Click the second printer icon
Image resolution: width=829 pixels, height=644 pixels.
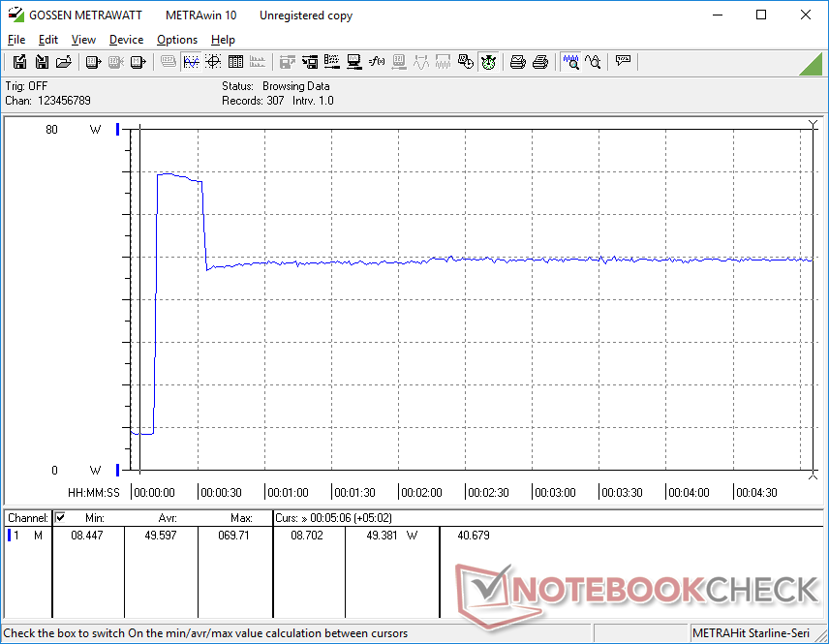click(539, 62)
